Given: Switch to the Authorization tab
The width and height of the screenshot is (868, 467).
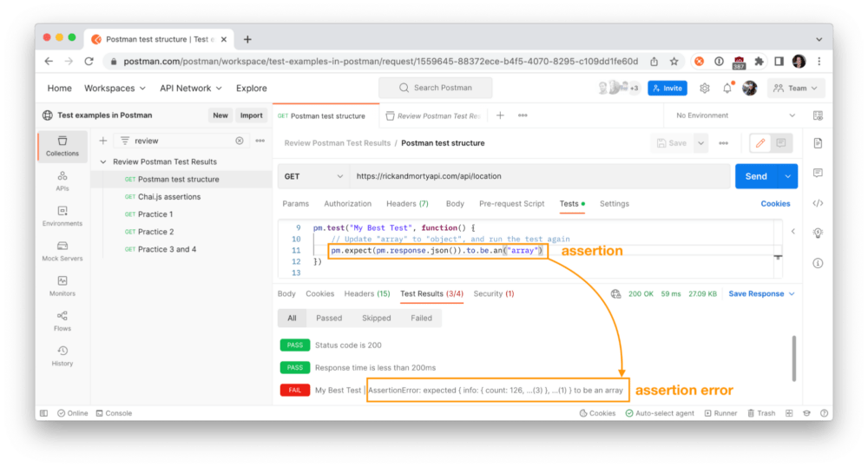Looking at the screenshot, I should coord(348,204).
